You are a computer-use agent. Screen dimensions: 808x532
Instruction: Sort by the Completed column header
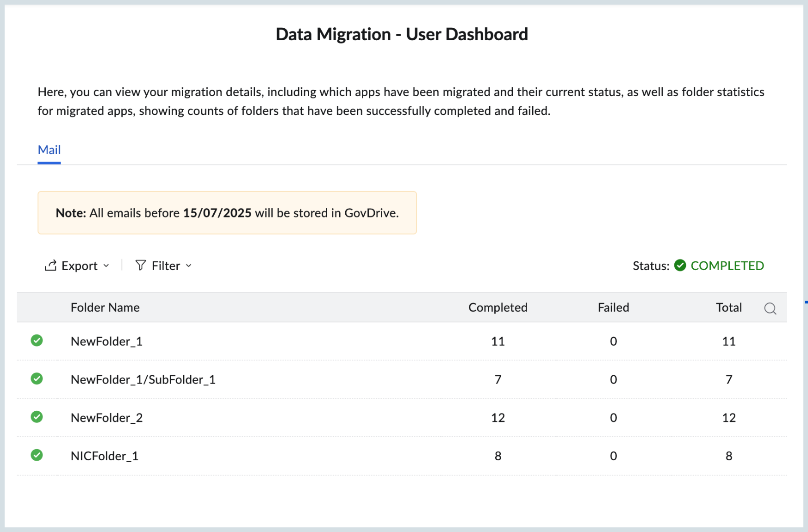[497, 308]
